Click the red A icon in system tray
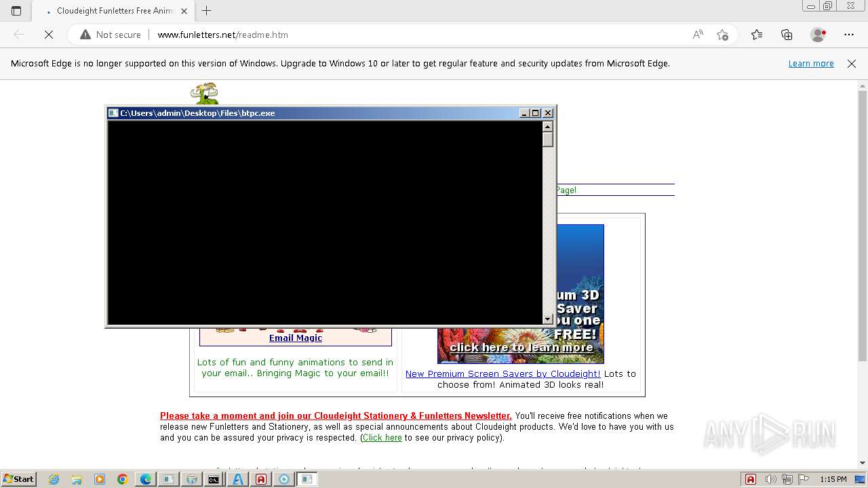 point(751,479)
